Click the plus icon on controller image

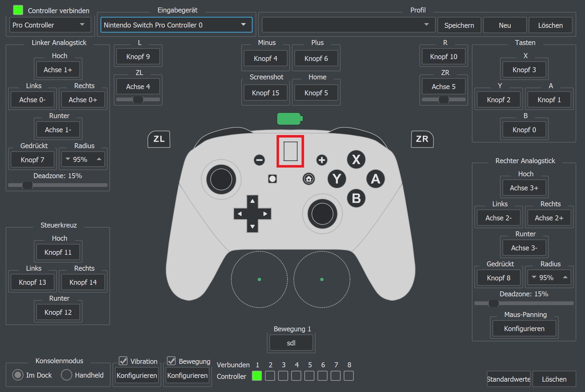tap(322, 160)
